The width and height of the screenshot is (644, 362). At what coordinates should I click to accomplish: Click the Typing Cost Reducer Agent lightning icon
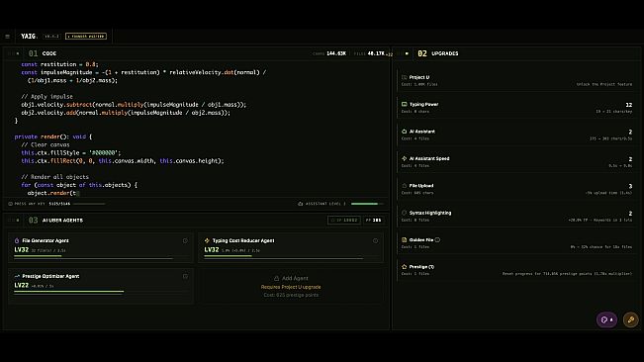pos(207,240)
